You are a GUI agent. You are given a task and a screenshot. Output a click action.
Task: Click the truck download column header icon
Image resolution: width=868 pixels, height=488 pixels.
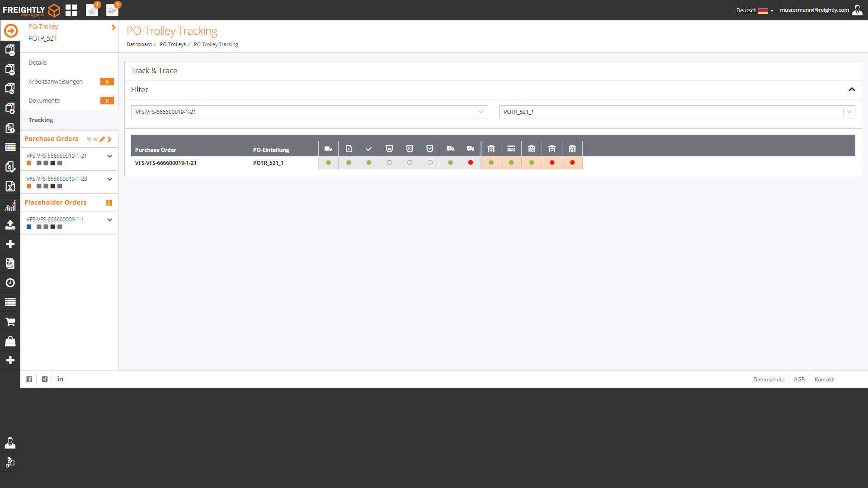click(x=450, y=149)
